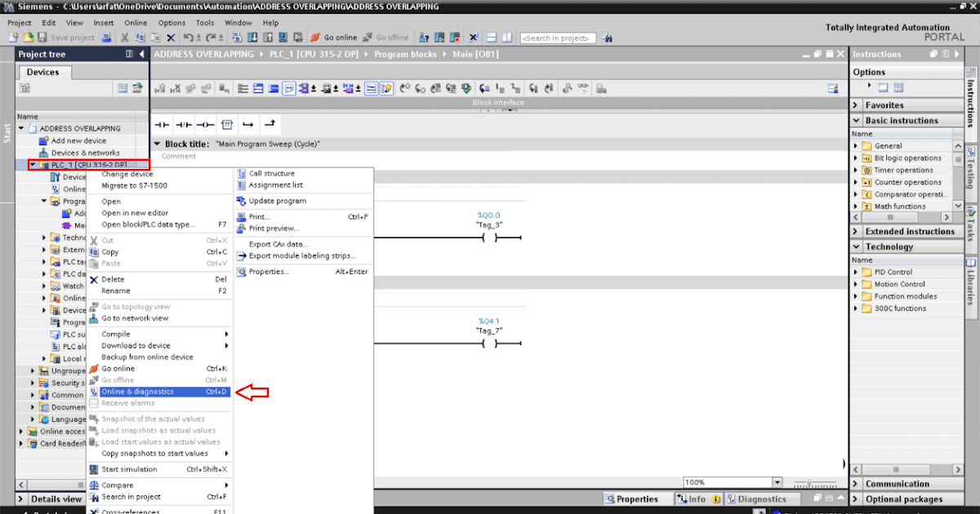
Task: Open the Window menu
Action: click(x=238, y=23)
